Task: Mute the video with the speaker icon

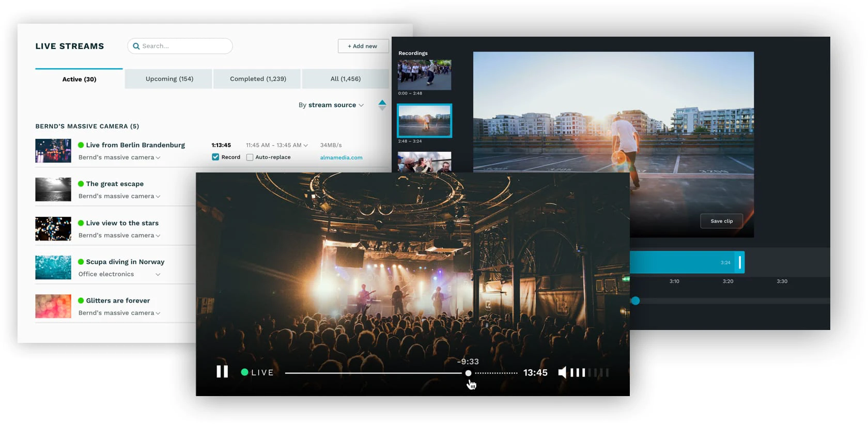Action: 562,372
